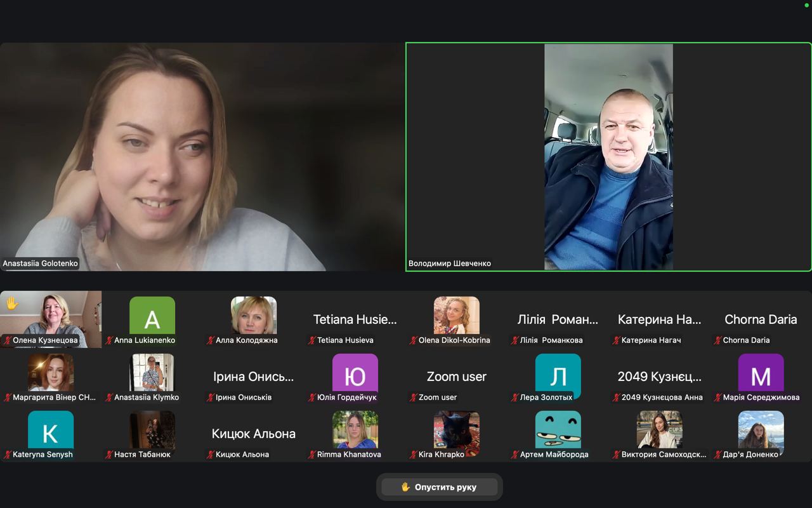Click the "Zoom user" participant tile
The width and height of the screenshot is (812, 508).
[x=457, y=377]
